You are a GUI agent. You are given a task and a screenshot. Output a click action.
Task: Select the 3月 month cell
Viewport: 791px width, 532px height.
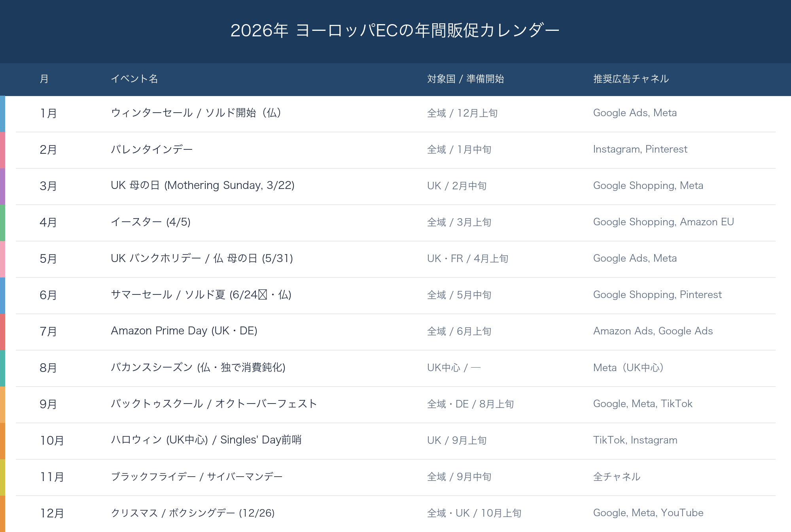48,186
